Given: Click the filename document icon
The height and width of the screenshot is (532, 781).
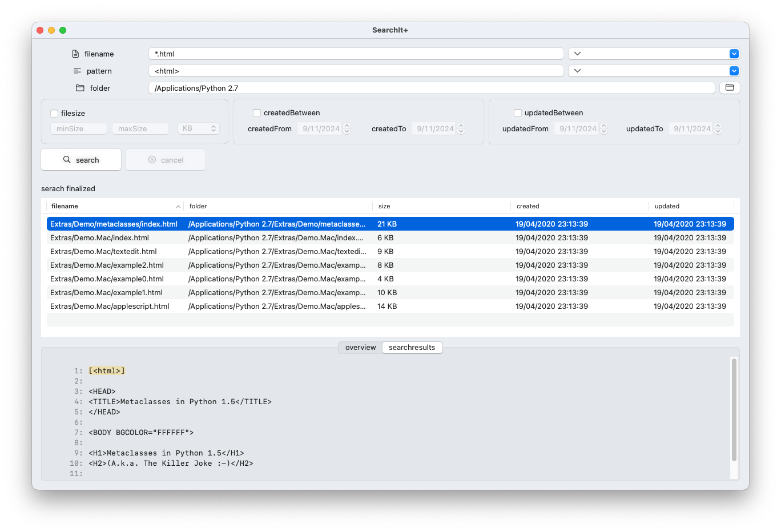Looking at the screenshot, I should pyautogui.click(x=75, y=53).
